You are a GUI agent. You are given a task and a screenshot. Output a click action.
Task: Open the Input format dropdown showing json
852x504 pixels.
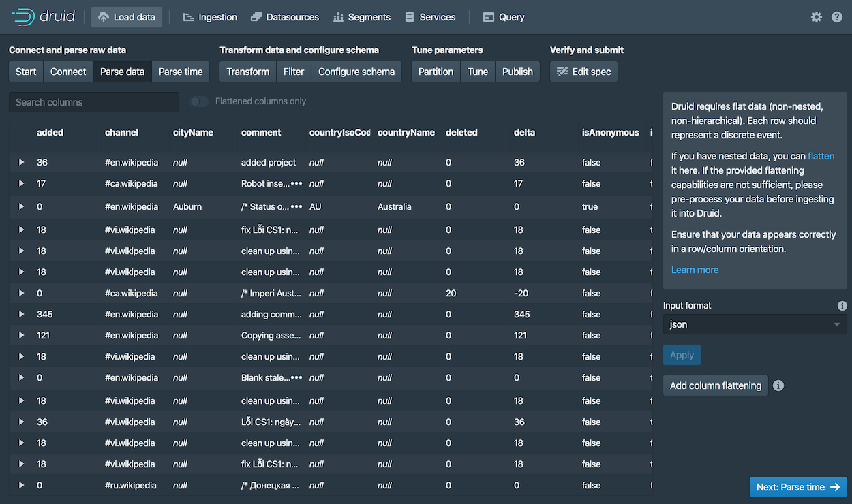point(754,324)
